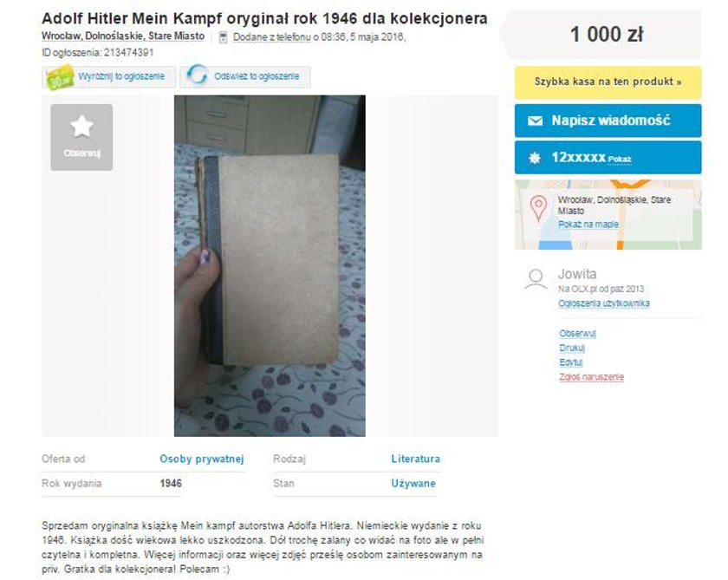
Task: Click the Literatura category link
Action: pyautogui.click(x=415, y=459)
